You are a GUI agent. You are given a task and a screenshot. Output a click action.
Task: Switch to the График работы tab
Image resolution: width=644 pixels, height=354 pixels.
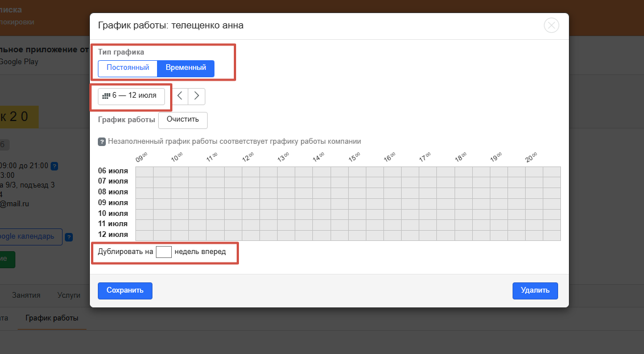pos(52,318)
